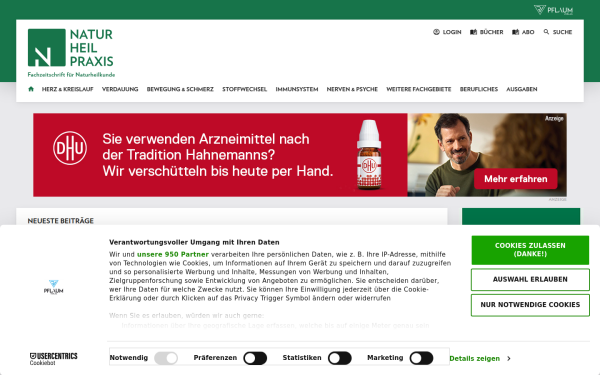Click the Bücher link
This screenshot has height=375, width=600.
click(x=491, y=32)
